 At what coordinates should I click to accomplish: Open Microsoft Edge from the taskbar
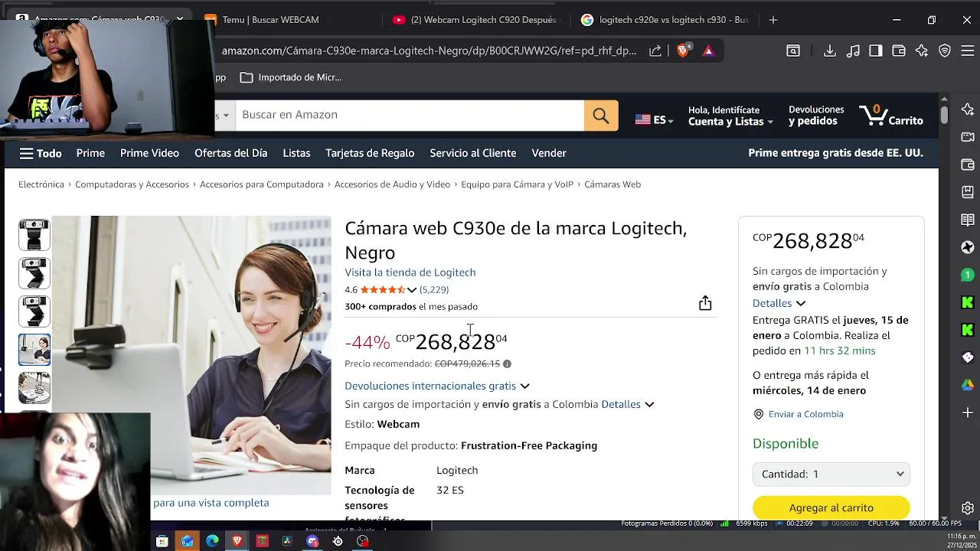(212, 541)
